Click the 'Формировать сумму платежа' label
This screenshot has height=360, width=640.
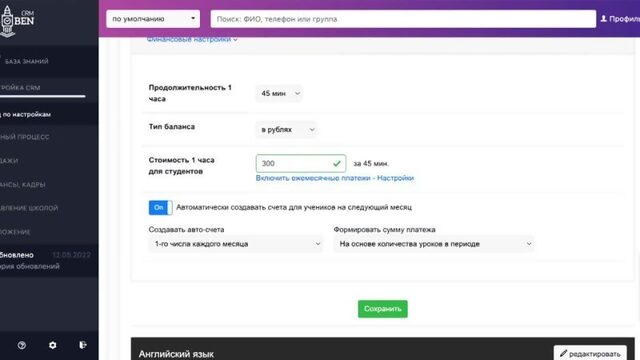384,230
